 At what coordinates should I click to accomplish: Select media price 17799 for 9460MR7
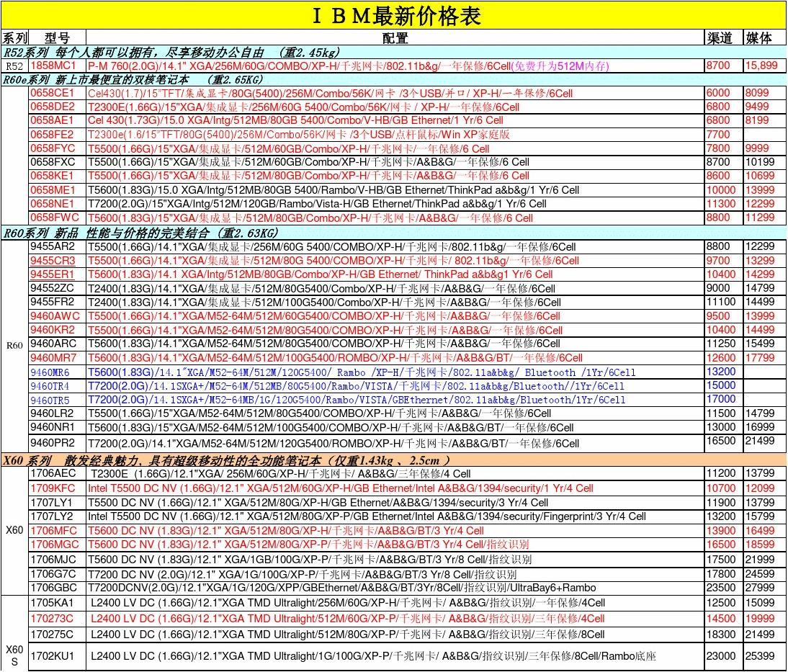[x=760, y=357]
